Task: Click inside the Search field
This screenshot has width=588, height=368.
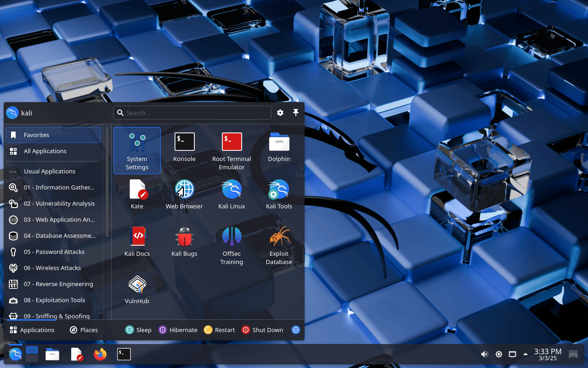Action: [192, 113]
